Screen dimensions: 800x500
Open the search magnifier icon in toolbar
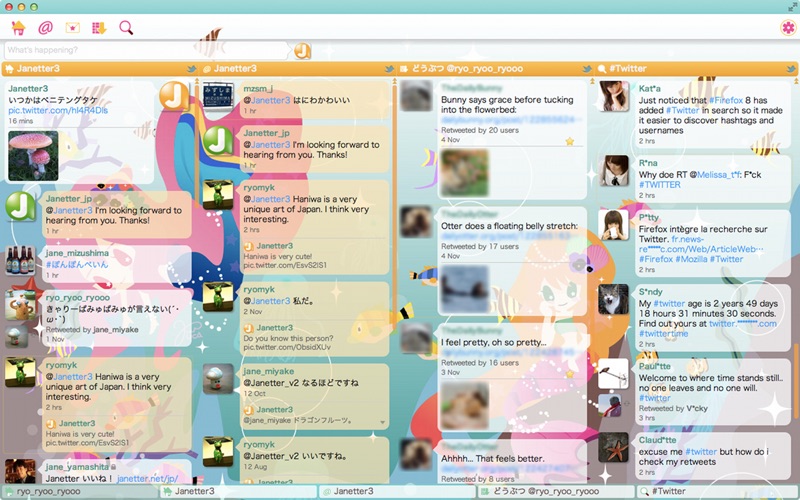click(126, 28)
